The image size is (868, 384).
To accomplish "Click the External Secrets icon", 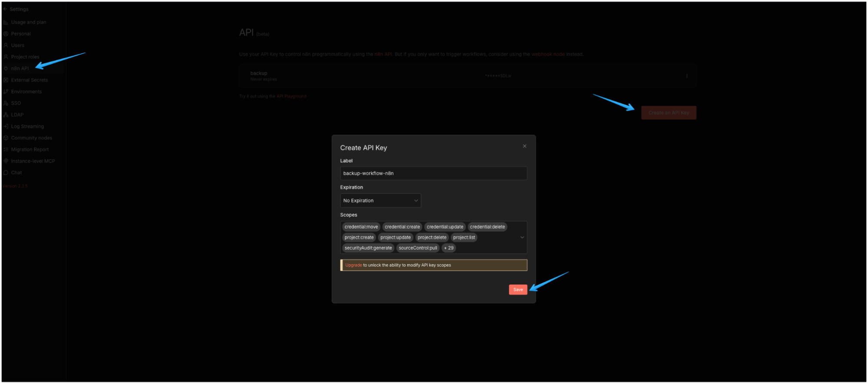I will (6, 80).
